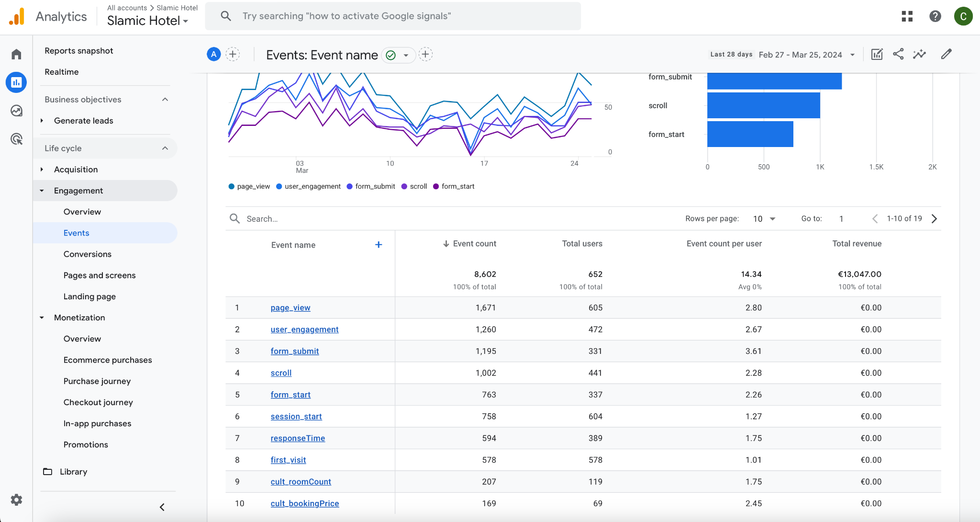The height and width of the screenshot is (522, 980).
Task: Open the Admin gear icon
Action: point(16,500)
